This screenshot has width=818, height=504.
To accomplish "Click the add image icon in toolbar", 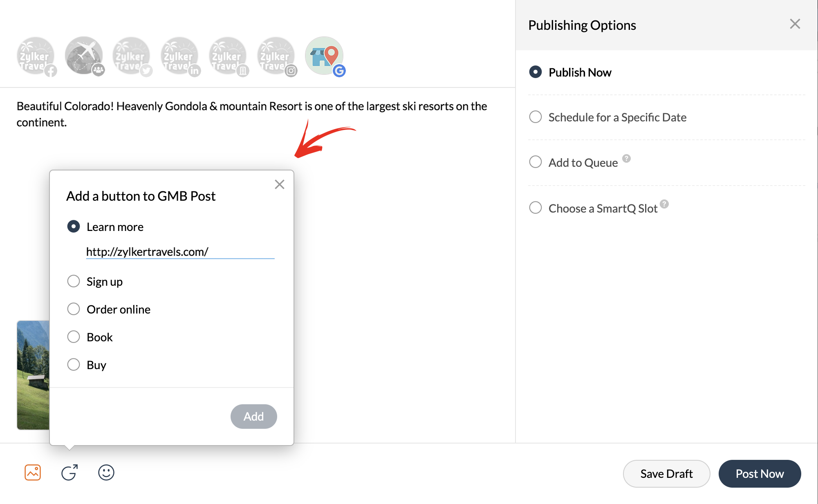I will click(x=33, y=473).
